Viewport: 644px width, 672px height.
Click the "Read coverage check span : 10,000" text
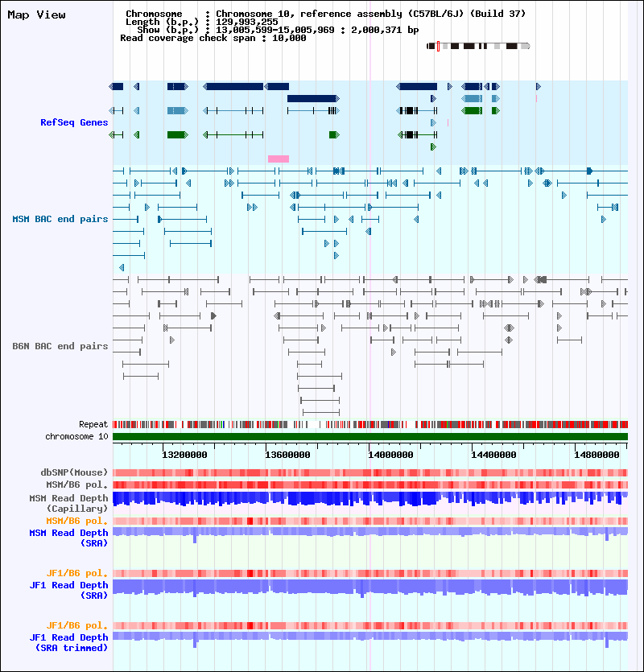pos(213,38)
